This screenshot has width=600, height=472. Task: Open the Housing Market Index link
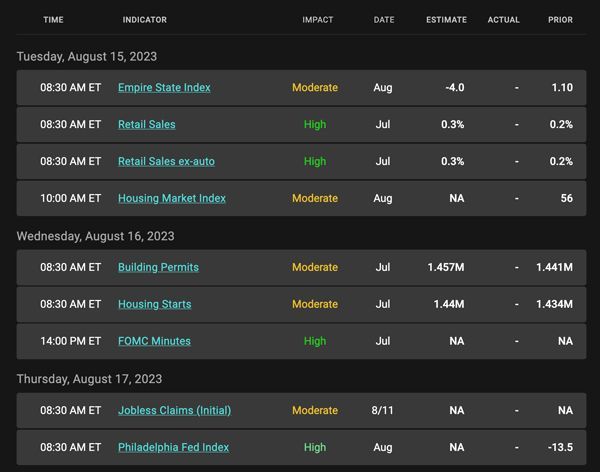172,198
